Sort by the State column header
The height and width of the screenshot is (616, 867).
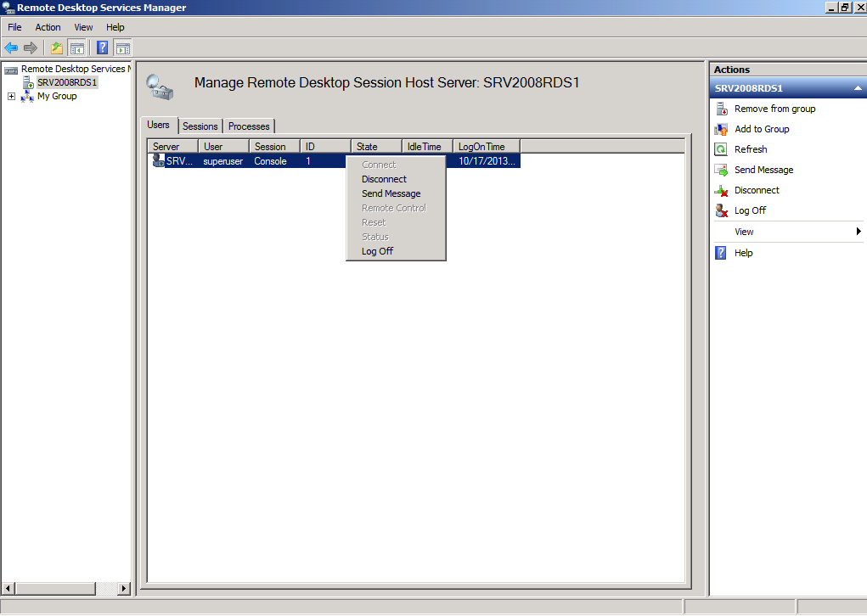coord(376,147)
